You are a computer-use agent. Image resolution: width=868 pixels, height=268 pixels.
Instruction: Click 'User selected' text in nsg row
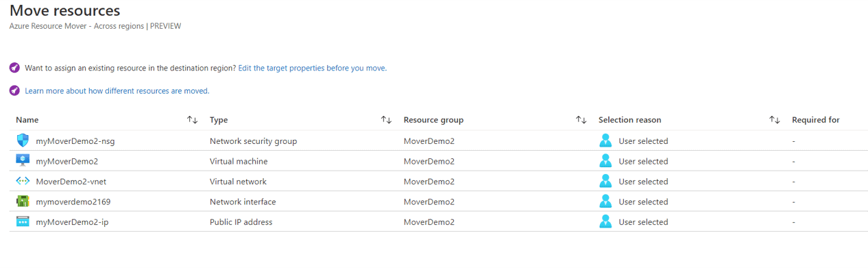(x=643, y=141)
